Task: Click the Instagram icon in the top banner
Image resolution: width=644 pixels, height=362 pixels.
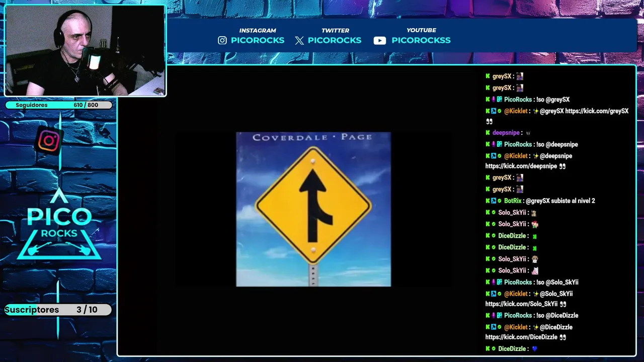Action: point(222,40)
